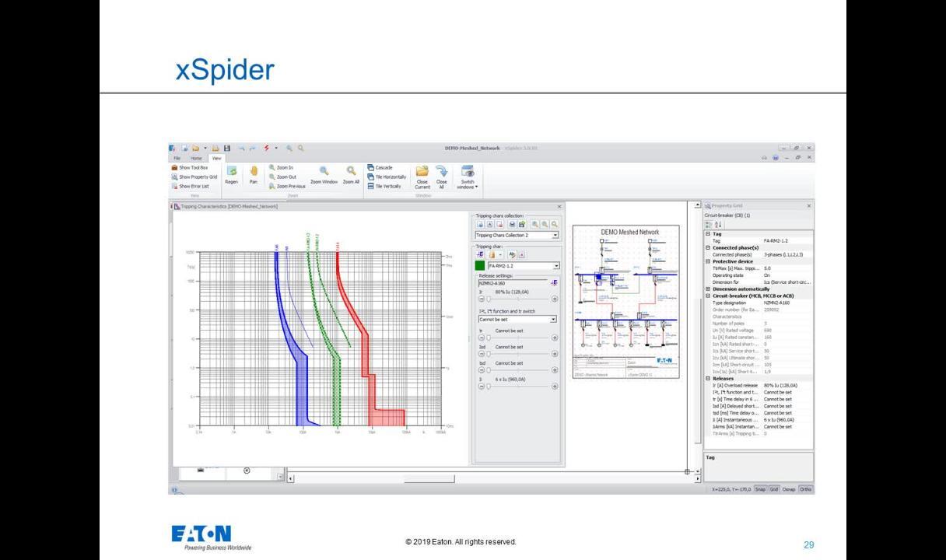Toggle Grid in the status bar
946x560 pixels.
pyautogui.click(x=774, y=489)
